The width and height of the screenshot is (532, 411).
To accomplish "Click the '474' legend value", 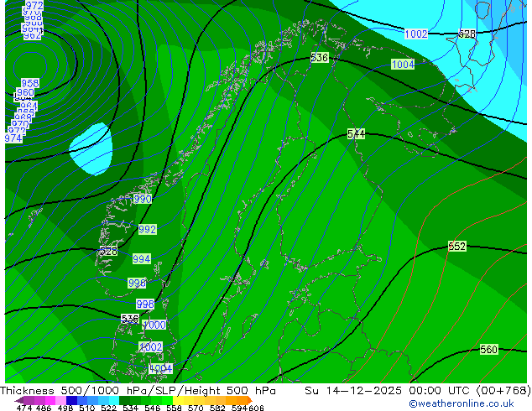I will point(24,408).
